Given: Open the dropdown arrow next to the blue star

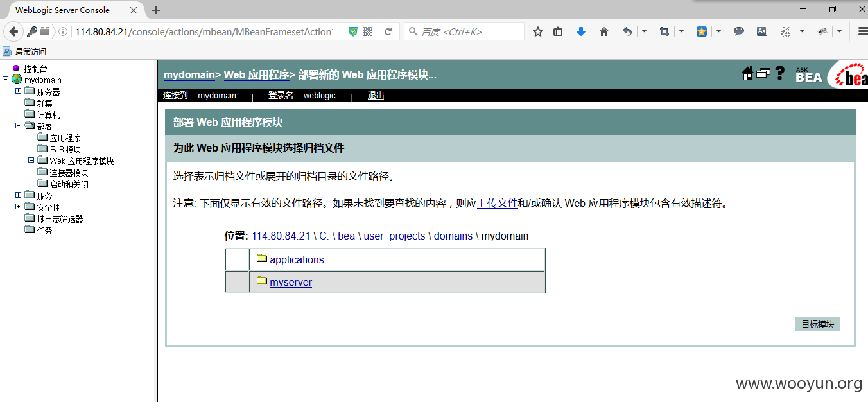Looking at the screenshot, I should 718,31.
